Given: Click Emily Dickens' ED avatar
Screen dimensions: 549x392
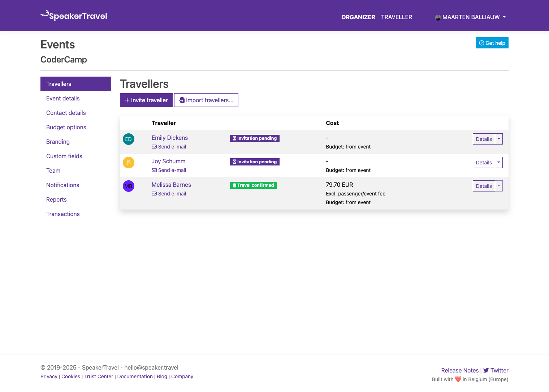Looking at the screenshot, I should [x=129, y=139].
